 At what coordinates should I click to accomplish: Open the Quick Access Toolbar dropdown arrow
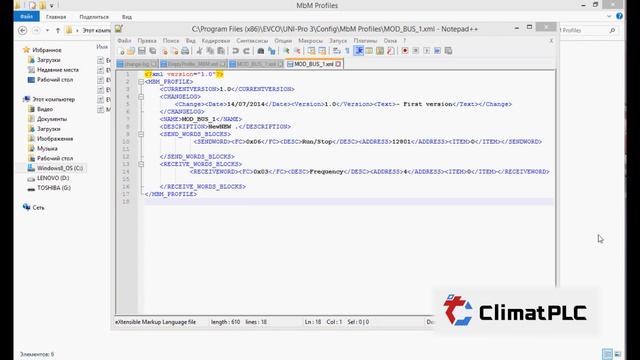(51, 6)
